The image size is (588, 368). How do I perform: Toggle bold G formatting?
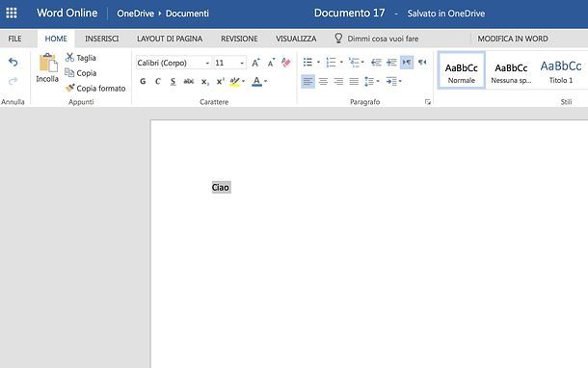(143, 81)
